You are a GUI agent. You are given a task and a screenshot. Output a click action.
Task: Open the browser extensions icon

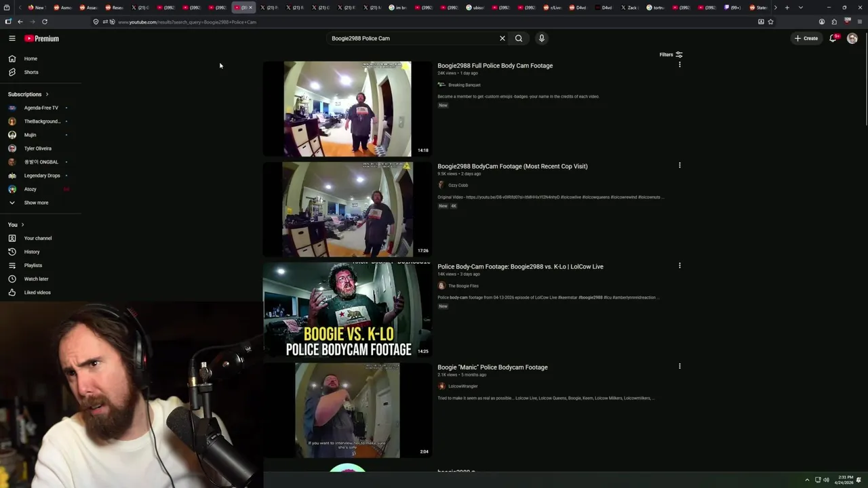(834, 22)
